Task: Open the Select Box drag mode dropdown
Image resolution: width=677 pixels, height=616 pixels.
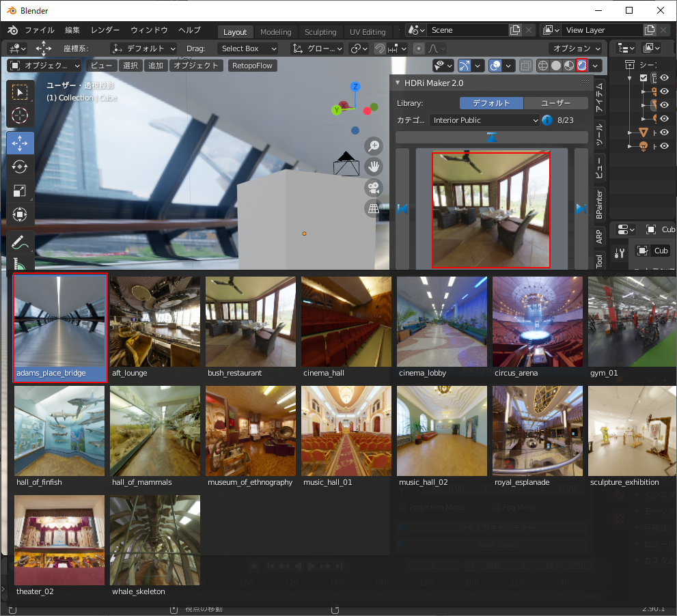Action: pyautogui.click(x=247, y=48)
